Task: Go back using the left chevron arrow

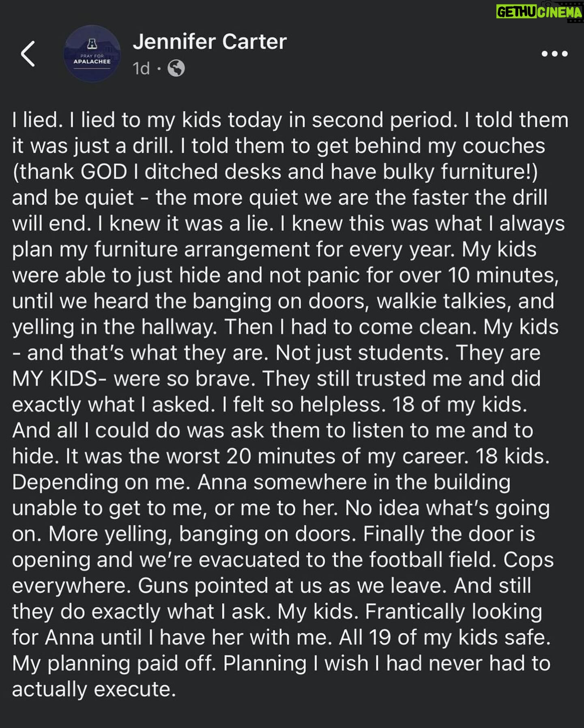Action: (28, 54)
